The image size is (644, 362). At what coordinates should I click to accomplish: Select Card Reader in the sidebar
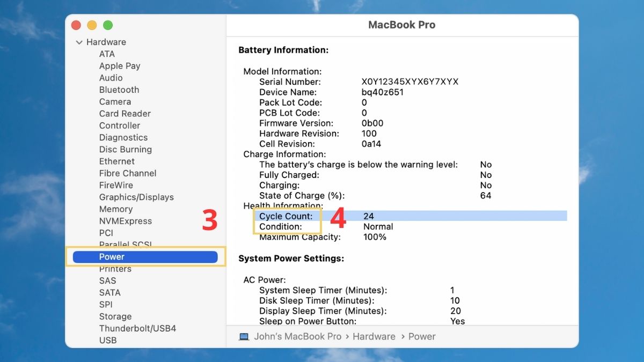click(x=125, y=113)
